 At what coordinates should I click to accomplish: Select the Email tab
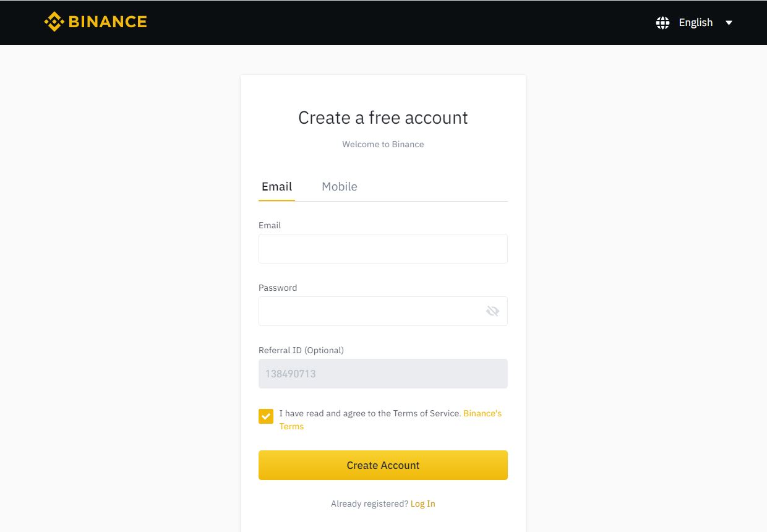pyautogui.click(x=276, y=186)
